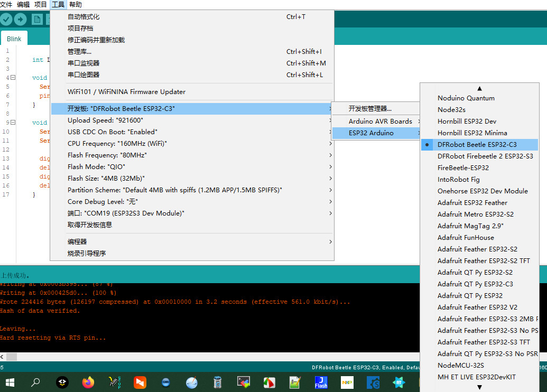The height and width of the screenshot is (392, 547).
Task: Select the NodeMCU-32S board
Action: pyautogui.click(x=480, y=365)
